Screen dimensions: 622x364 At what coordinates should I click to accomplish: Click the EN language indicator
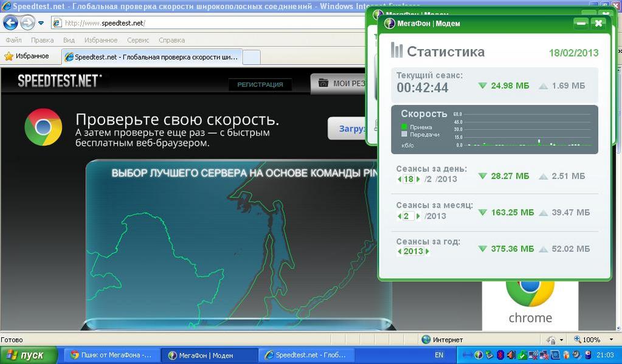click(439, 355)
